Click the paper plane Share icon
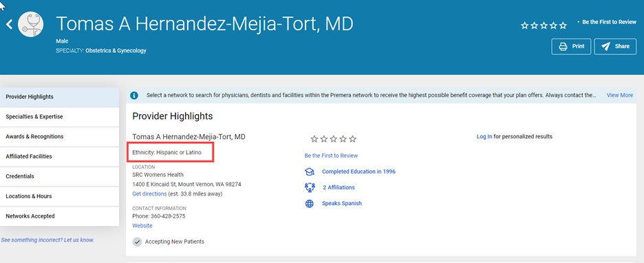 605,46
